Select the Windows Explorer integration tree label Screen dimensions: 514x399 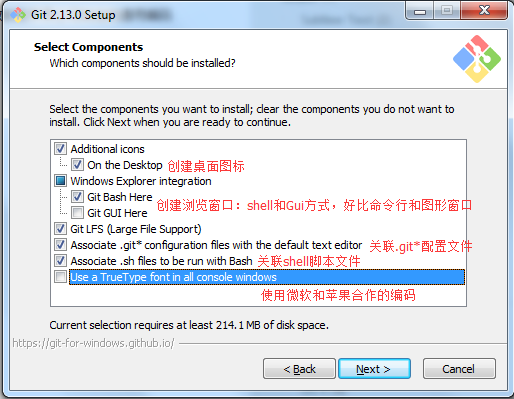pos(141,181)
